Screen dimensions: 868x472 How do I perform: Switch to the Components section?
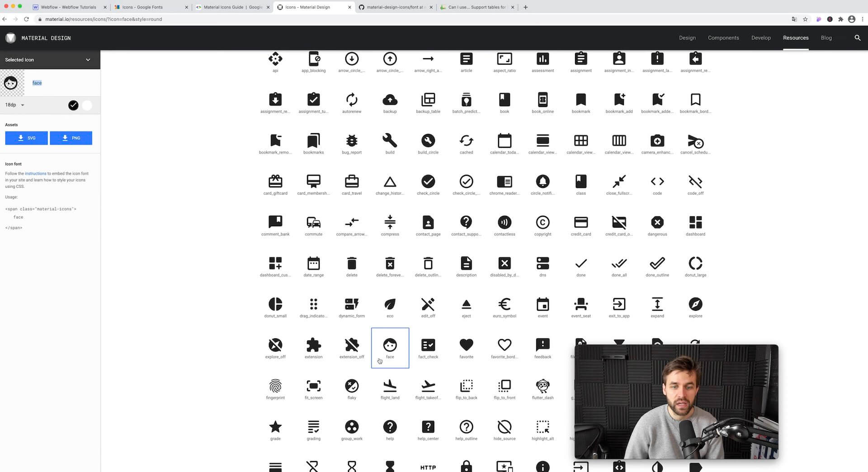(723, 38)
